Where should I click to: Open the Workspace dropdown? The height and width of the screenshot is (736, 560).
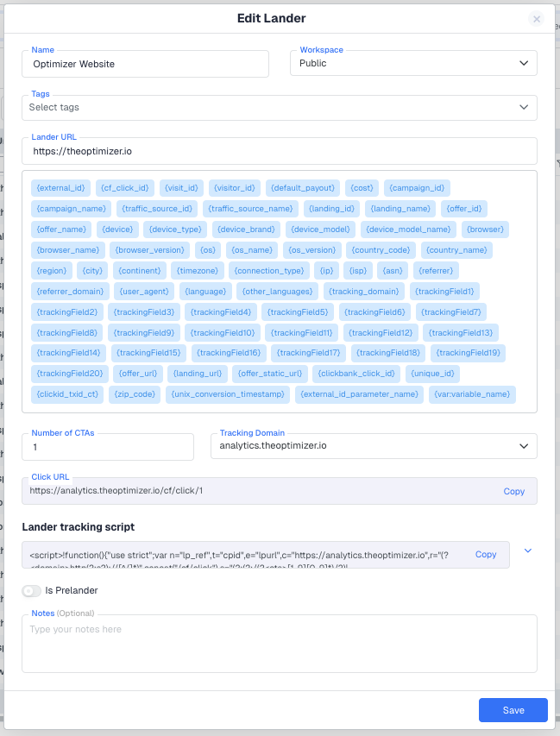(413, 63)
